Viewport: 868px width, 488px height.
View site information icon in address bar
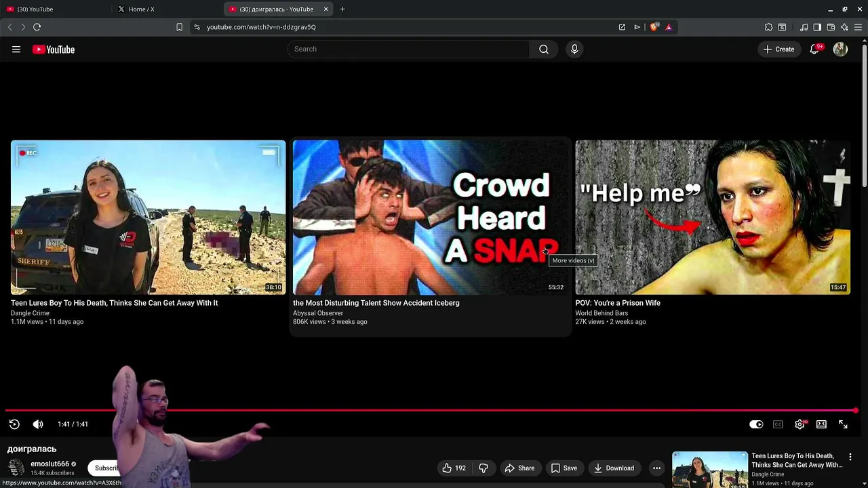point(197,27)
